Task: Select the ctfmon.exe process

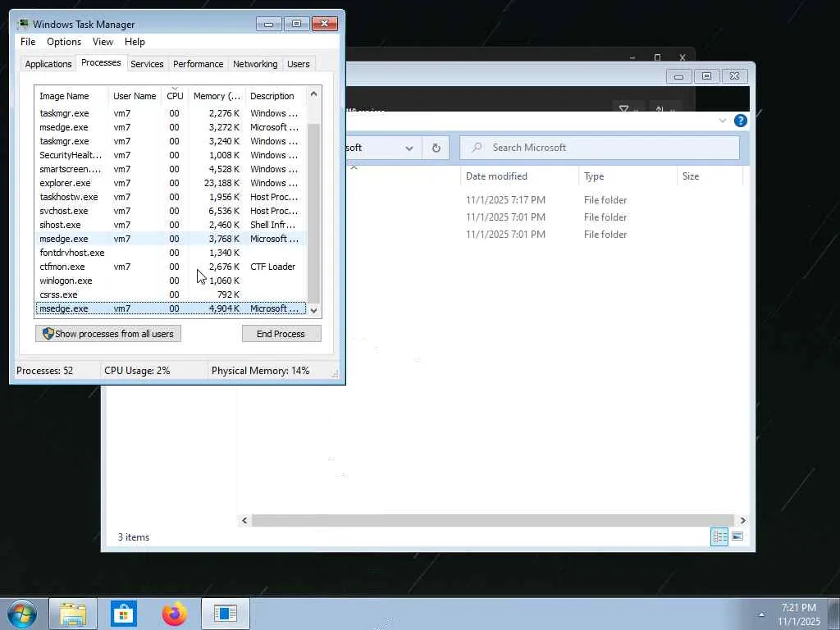Action: tap(171, 267)
